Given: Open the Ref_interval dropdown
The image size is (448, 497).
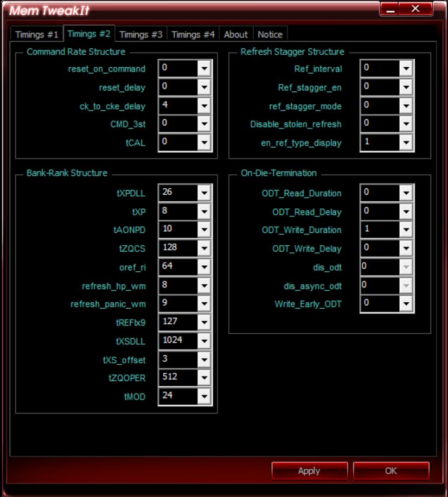Looking at the screenshot, I should coord(406,68).
